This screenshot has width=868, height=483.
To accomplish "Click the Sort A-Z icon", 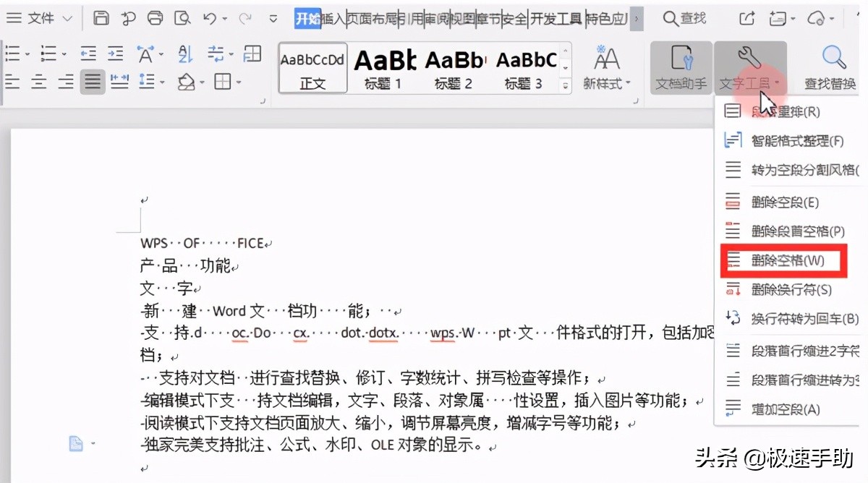I will (x=185, y=54).
